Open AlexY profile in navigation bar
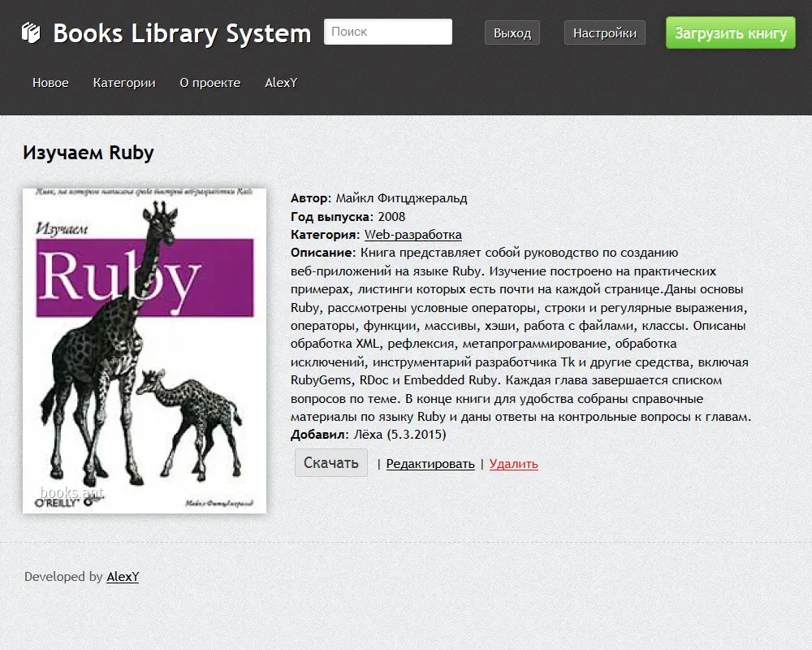Screen dimensions: 812x650 coord(281,83)
